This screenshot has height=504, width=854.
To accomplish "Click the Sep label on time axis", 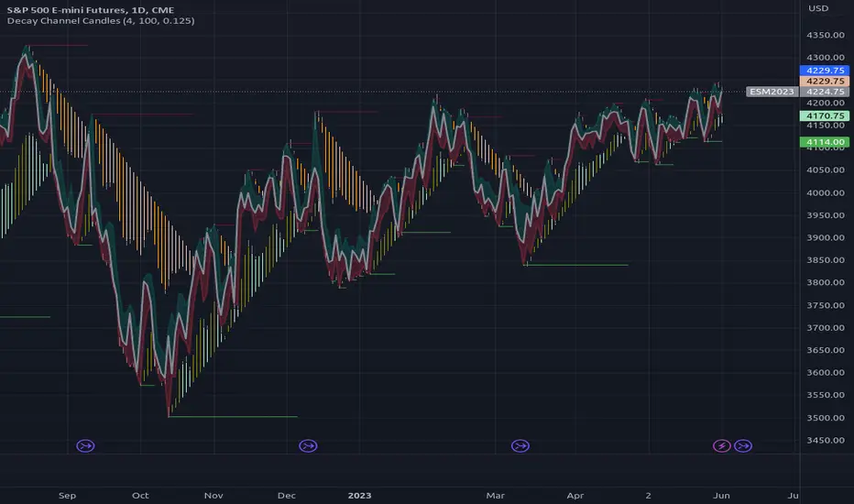I will pos(67,495).
